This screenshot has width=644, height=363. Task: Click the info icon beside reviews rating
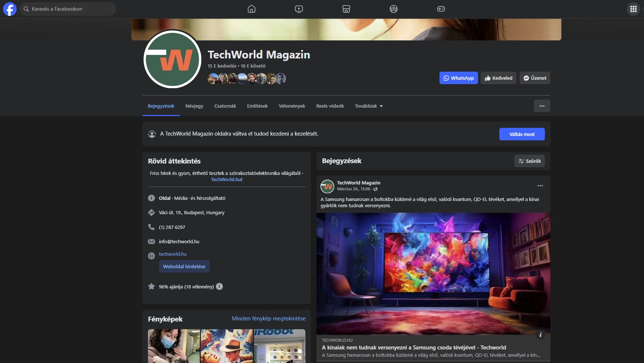[219, 287]
